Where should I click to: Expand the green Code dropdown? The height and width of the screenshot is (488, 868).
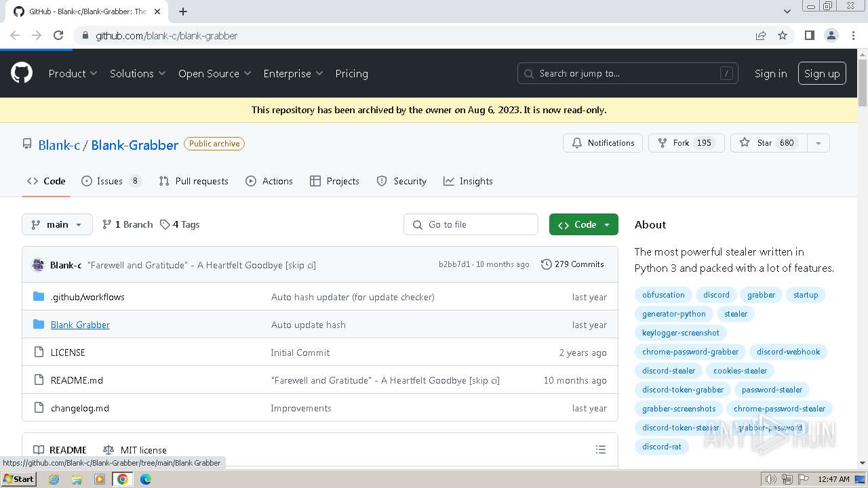point(584,224)
